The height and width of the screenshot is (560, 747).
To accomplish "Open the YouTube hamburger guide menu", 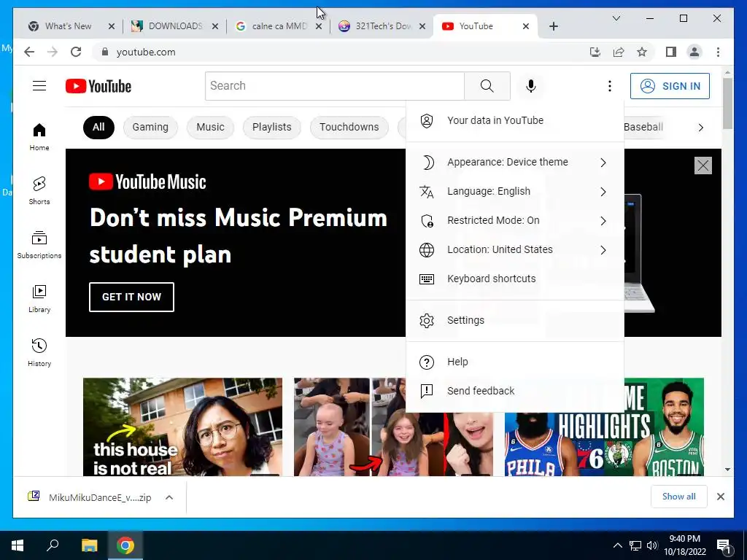I will [x=39, y=86].
